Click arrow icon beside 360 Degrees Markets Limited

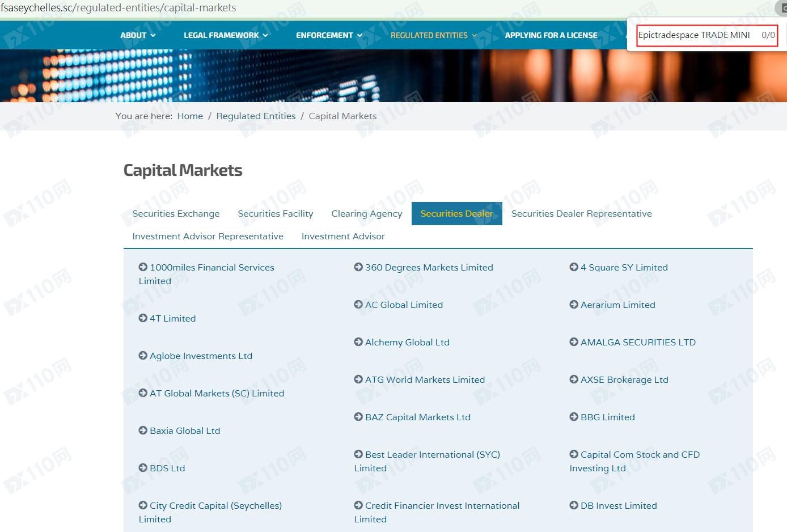click(x=358, y=267)
